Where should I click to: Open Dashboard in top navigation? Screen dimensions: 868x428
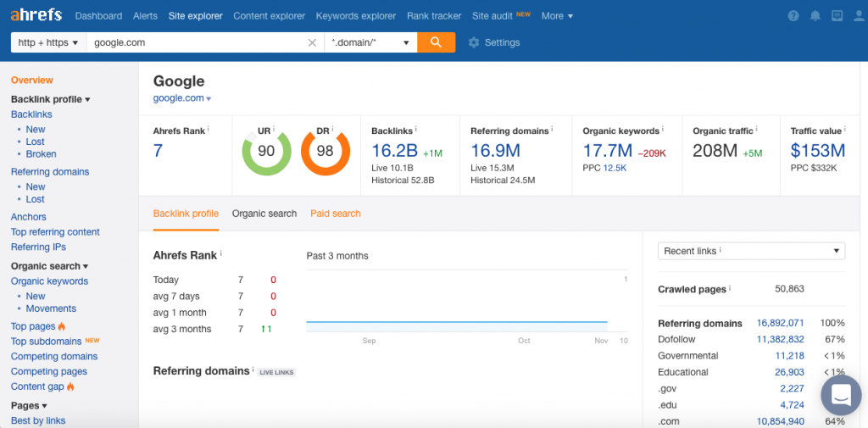click(x=98, y=16)
